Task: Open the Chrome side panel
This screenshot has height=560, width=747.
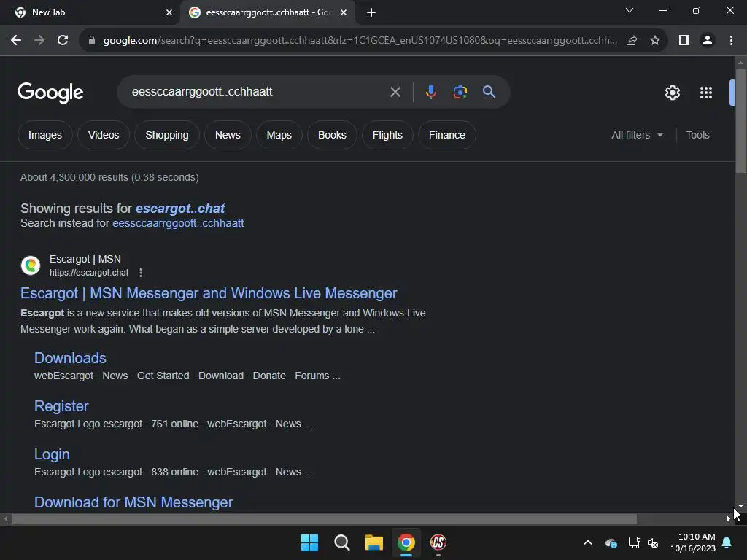Action: point(684,41)
